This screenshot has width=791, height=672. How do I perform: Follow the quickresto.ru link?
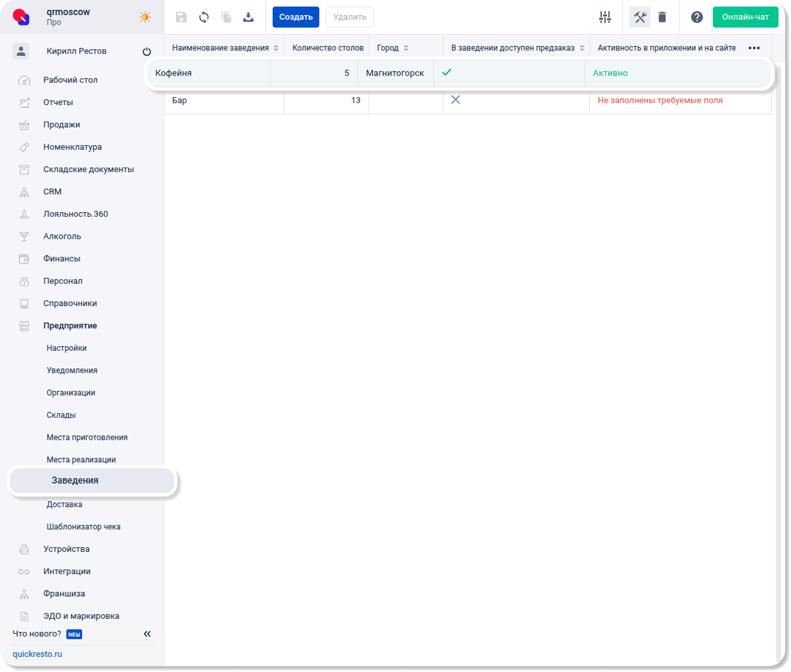click(x=37, y=654)
